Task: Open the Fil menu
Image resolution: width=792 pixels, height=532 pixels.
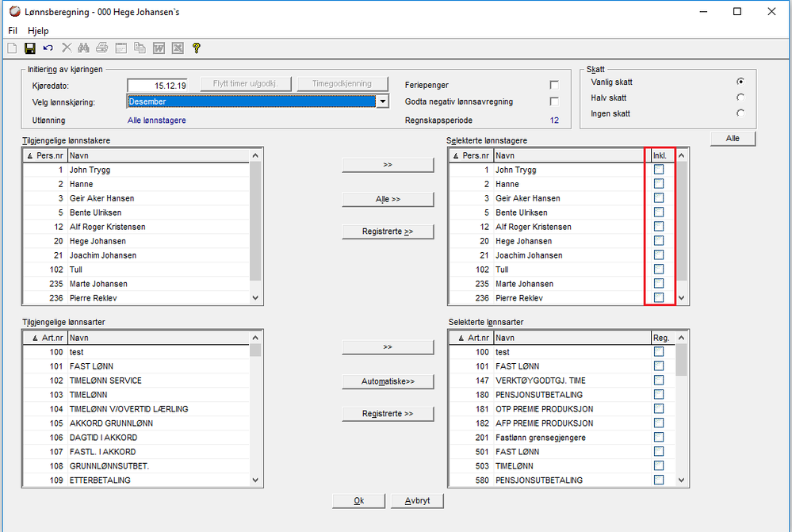Action: (x=13, y=31)
